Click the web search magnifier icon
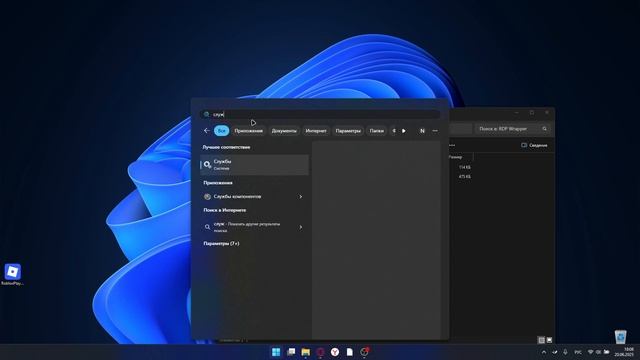Viewport: 640px width, 360px height. coord(207,227)
